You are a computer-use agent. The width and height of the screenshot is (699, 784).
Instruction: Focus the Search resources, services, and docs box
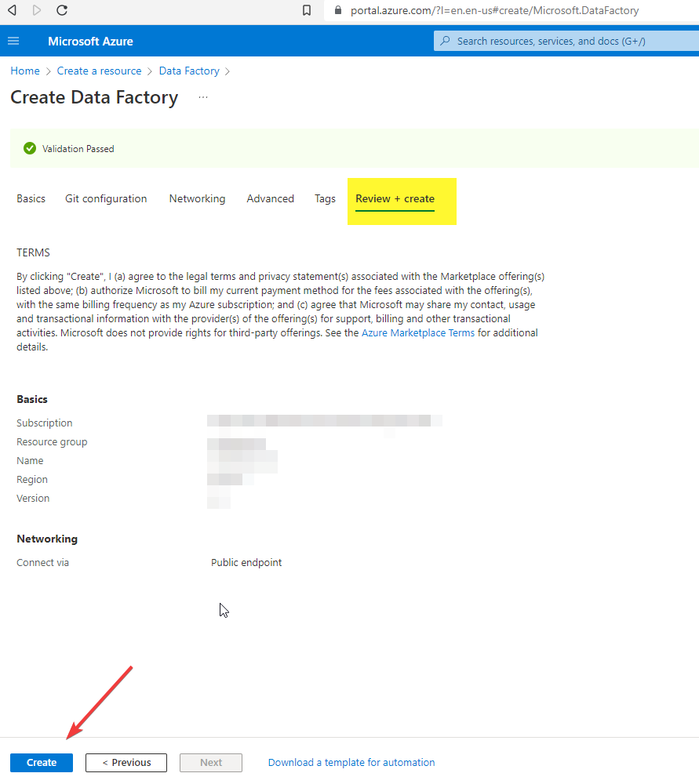pyautogui.click(x=565, y=41)
